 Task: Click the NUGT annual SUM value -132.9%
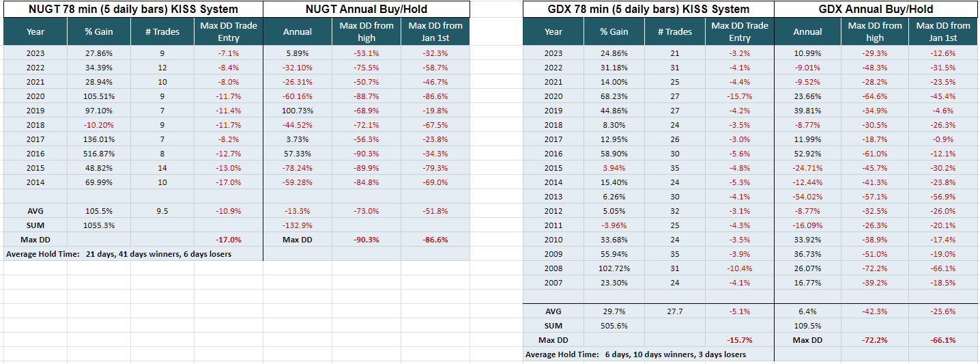tap(298, 225)
